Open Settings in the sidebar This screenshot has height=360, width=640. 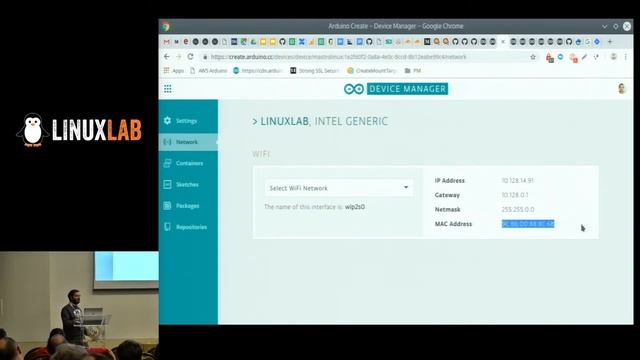coord(188,121)
